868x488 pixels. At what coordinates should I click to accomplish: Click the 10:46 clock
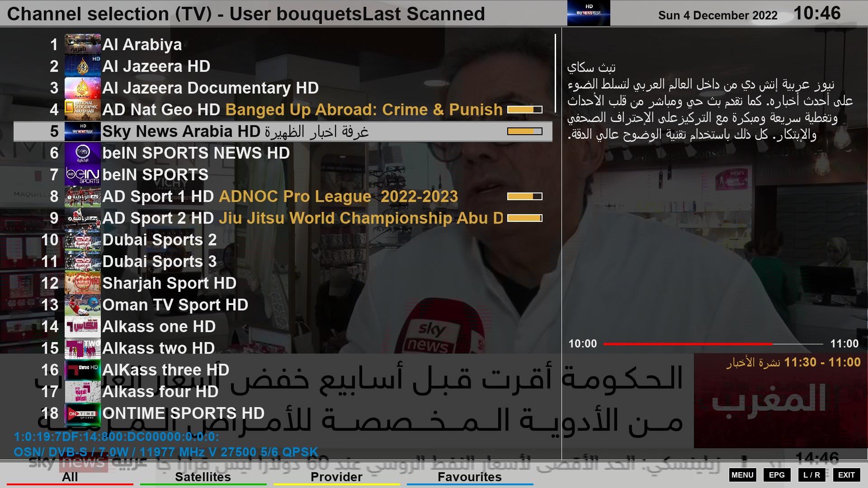click(x=817, y=13)
